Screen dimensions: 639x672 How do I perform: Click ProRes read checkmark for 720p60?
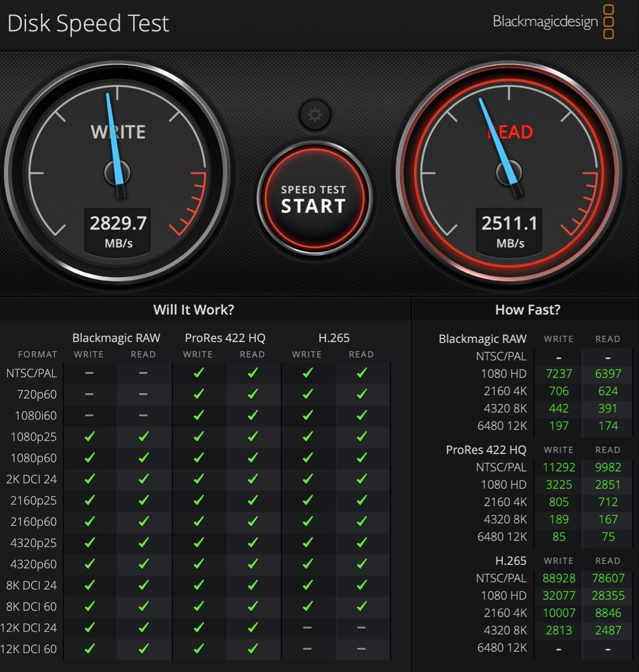coord(253,394)
